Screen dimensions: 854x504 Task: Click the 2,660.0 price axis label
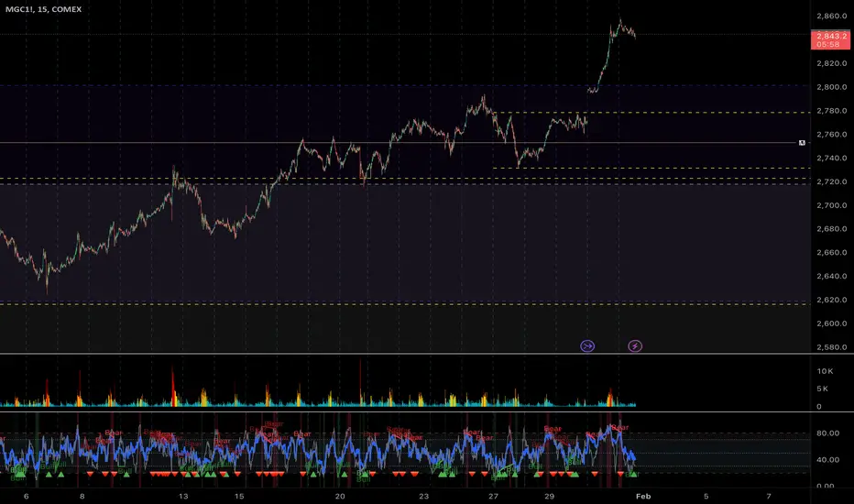[x=832, y=253]
